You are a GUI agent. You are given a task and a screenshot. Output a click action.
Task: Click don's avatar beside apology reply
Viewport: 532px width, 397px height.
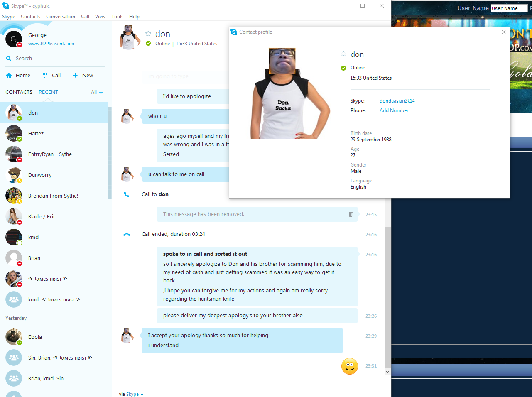(x=127, y=336)
